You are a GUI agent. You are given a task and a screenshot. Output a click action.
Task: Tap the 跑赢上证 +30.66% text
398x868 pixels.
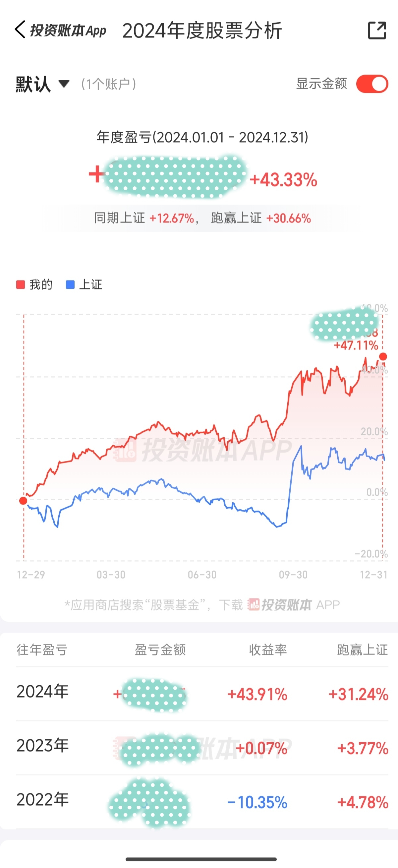[261, 218]
